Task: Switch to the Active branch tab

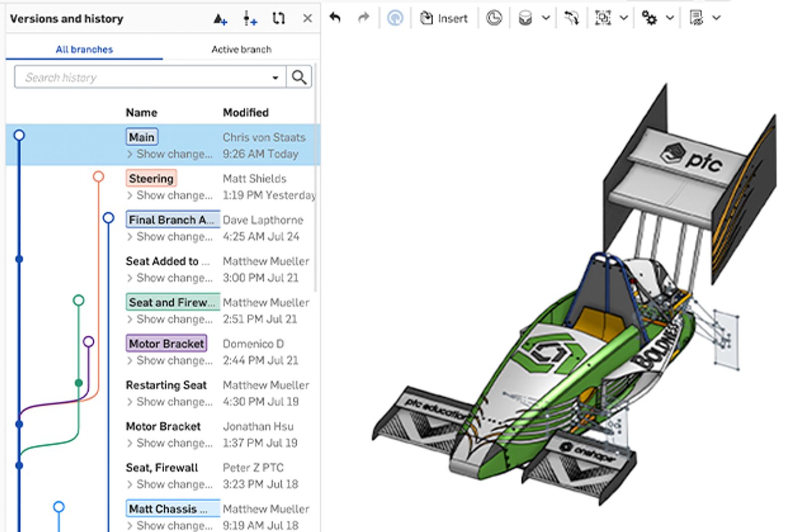Action: coord(241,49)
